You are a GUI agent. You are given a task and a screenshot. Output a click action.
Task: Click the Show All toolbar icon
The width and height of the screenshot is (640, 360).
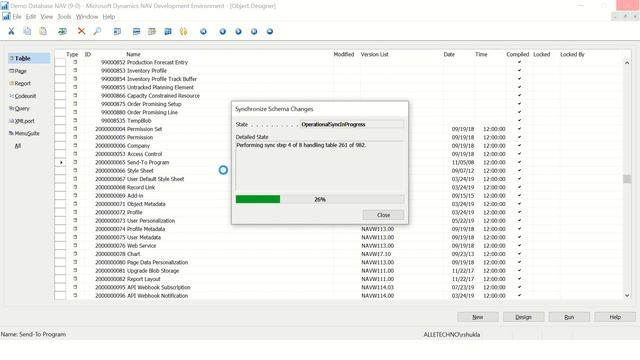(x=168, y=31)
